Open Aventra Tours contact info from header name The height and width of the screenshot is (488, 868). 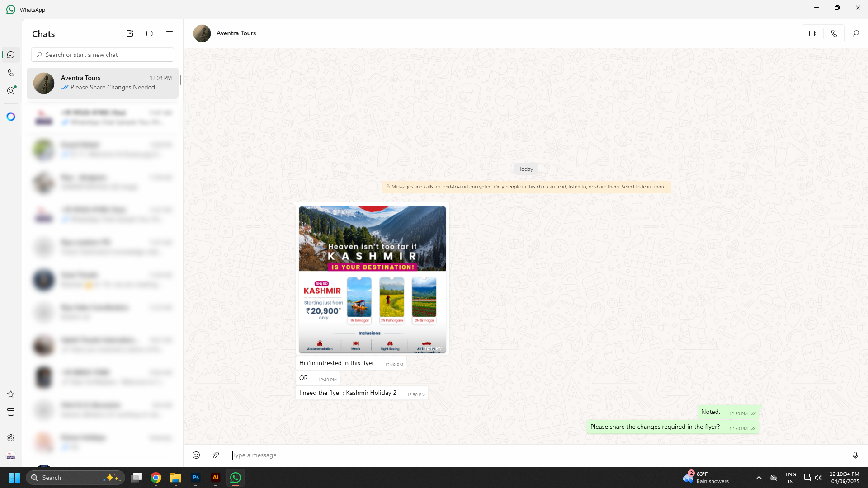tap(236, 33)
